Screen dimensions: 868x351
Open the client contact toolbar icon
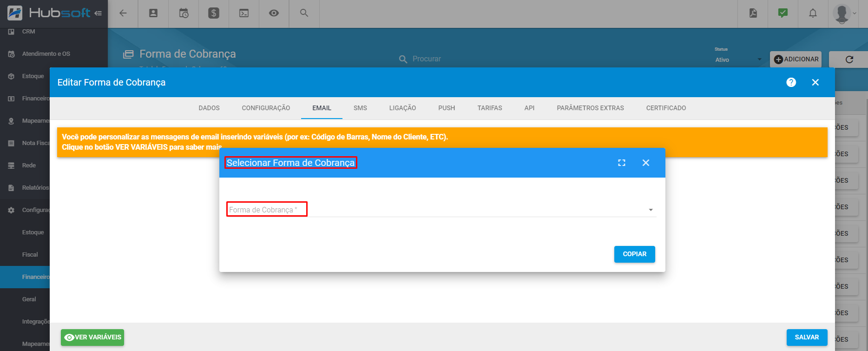click(x=153, y=13)
